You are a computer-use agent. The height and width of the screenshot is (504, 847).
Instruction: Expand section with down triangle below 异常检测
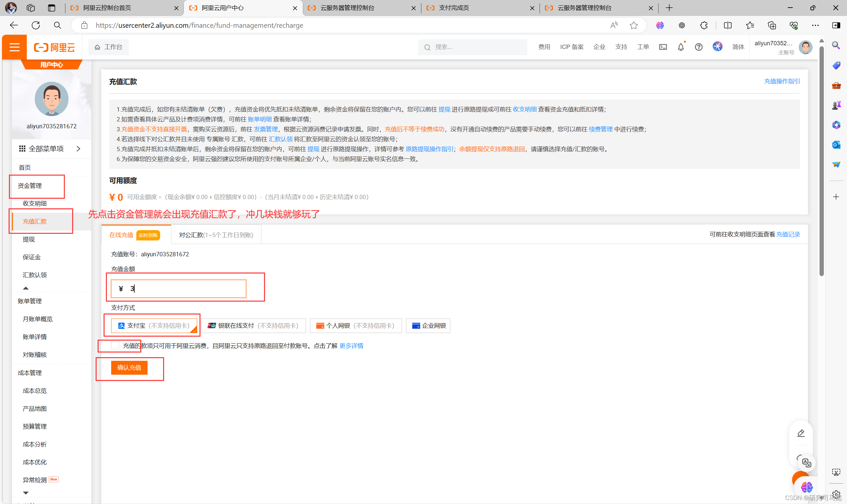pyautogui.click(x=26, y=493)
